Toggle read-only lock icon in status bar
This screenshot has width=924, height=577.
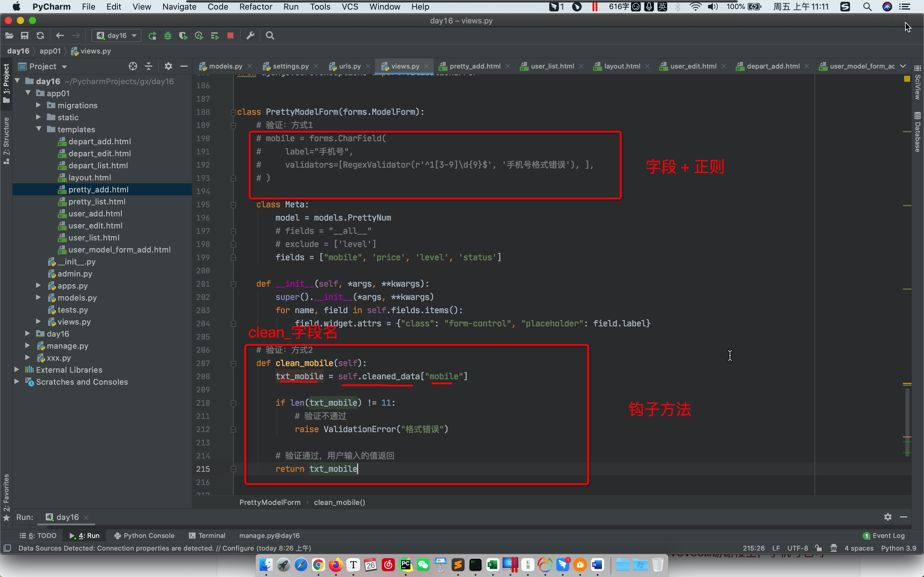[818, 548]
